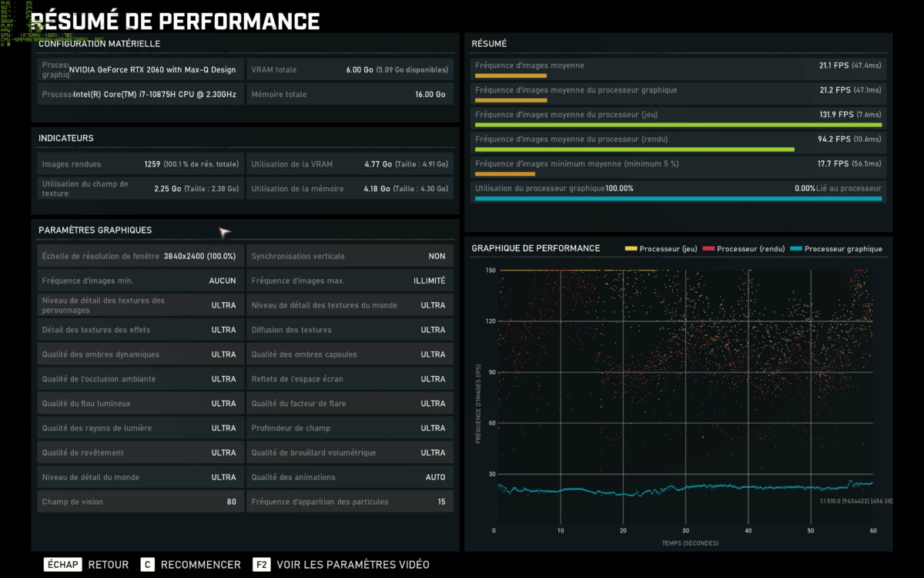924x578 pixels.
Task: Select RETOUR to go back
Action: pos(109,564)
